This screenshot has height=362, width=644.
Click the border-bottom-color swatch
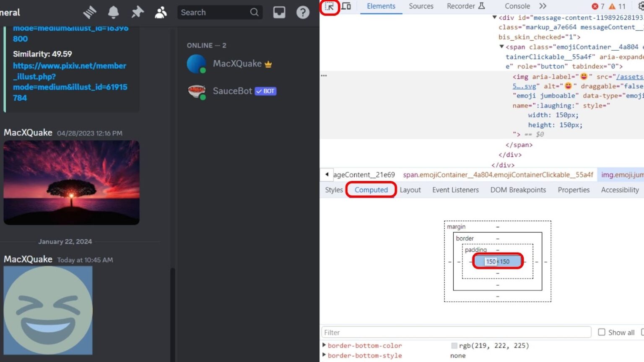[454, 346]
